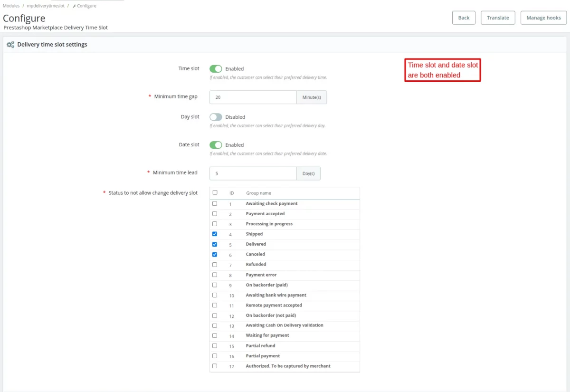Check the Partial refund status checkbox

coord(214,345)
